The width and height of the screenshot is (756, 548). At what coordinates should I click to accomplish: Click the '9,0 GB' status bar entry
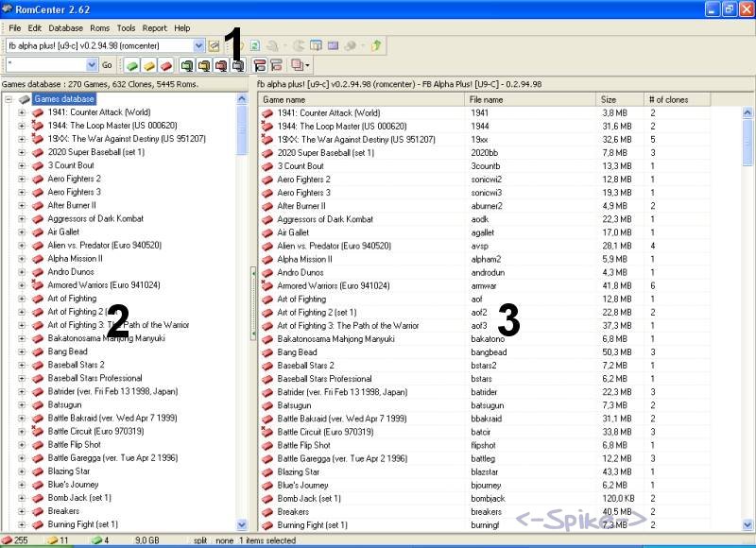point(147,540)
